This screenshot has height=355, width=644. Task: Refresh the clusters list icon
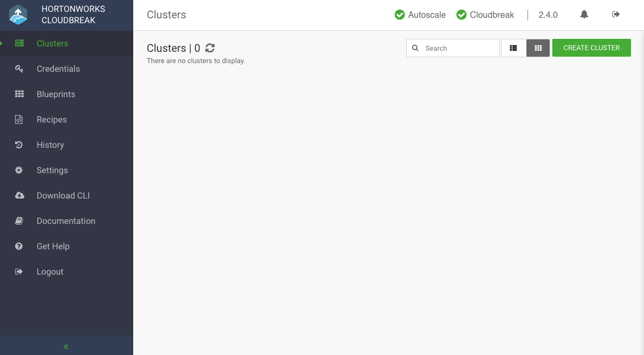[x=210, y=48]
